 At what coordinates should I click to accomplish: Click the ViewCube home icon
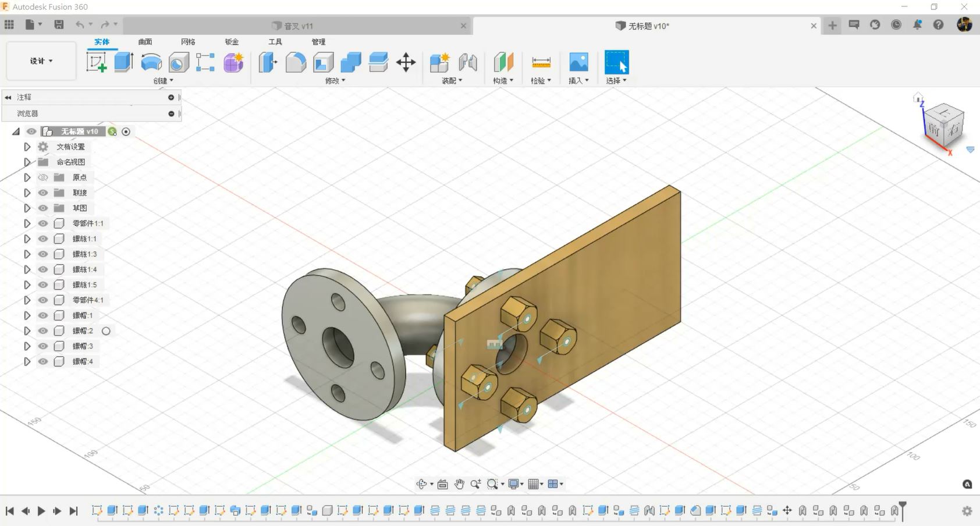tap(918, 97)
